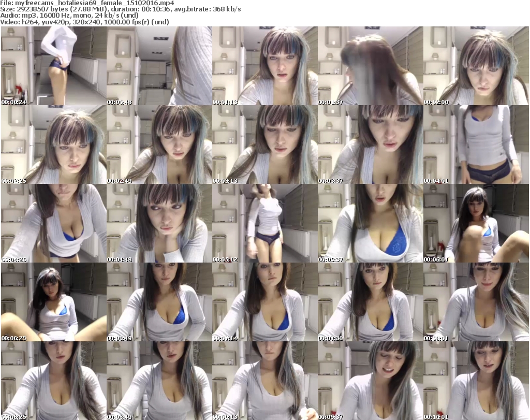Viewport: 530px width, 420px height.
Task: Select the 00:05:12 frame
Action: tap(264, 223)
